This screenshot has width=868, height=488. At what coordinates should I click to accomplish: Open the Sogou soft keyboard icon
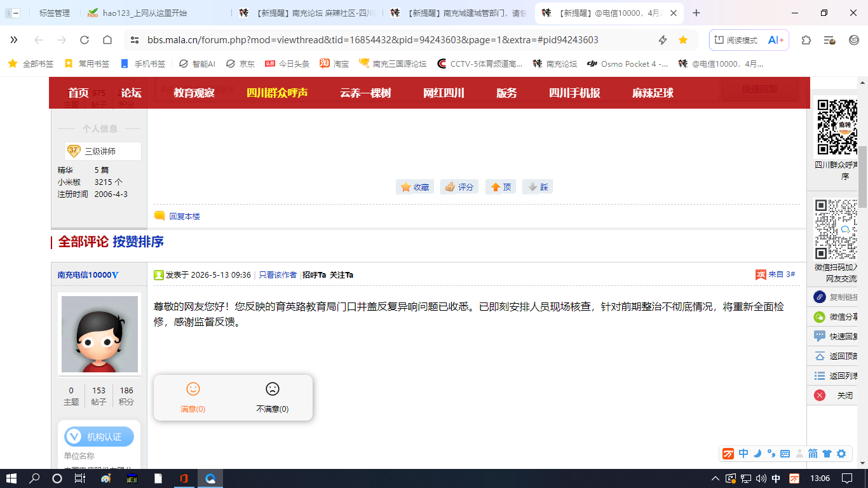785,454
